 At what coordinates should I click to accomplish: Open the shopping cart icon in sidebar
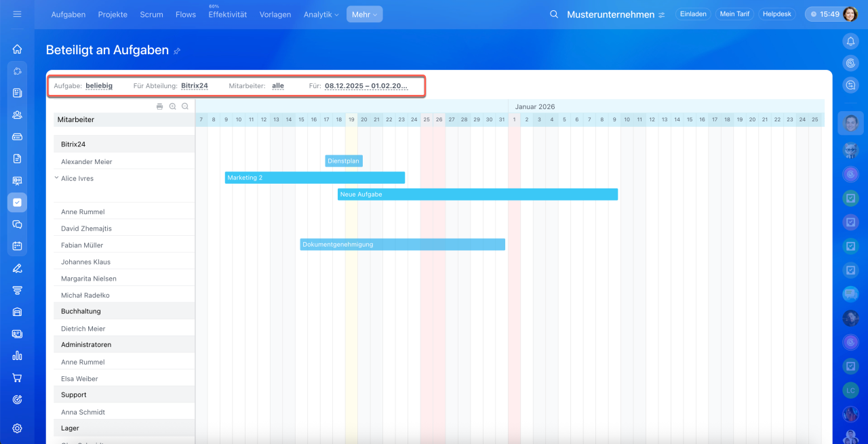click(x=17, y=378)
